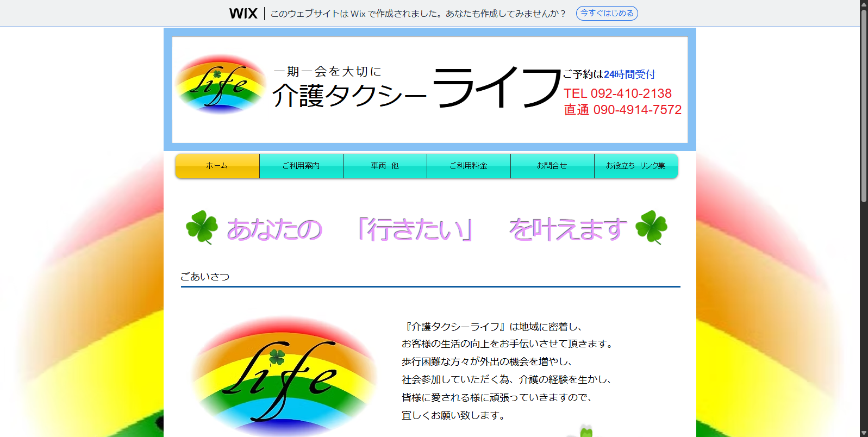Screen dimensions: 868x437
Task: Click the 一期一会を大切に tagline
Action: [x=327, y=71]
